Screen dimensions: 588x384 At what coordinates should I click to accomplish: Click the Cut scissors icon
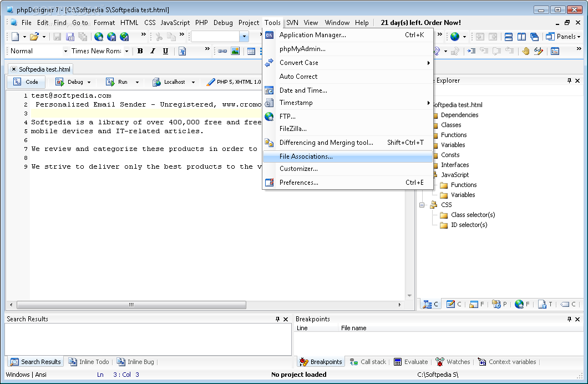[x=159, y=37]
